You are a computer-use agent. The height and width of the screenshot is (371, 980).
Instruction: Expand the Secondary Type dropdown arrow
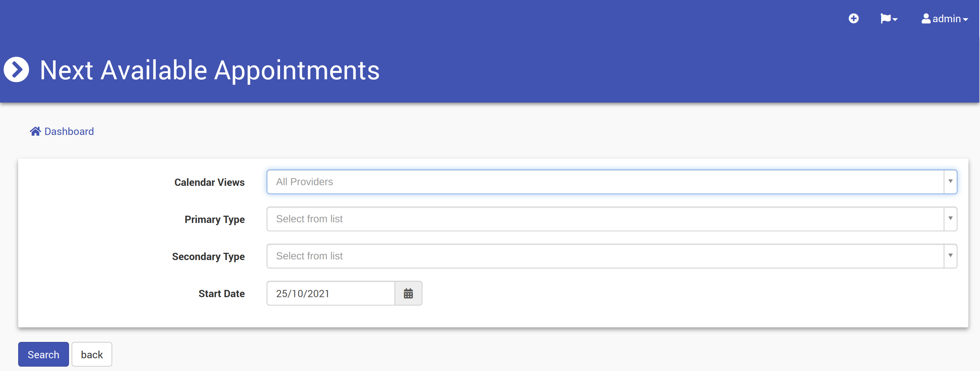click(950, 256)
